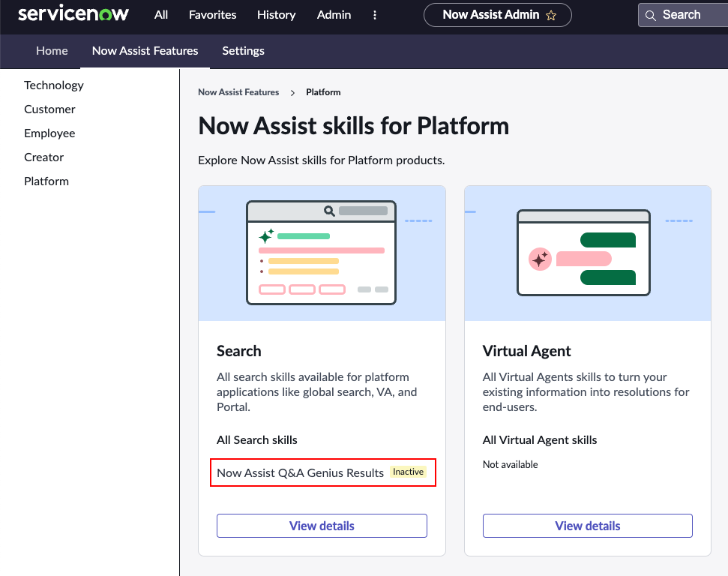Select Customer in the sidebar
Screen dimensions: 728x576
[x=49, y=109]
